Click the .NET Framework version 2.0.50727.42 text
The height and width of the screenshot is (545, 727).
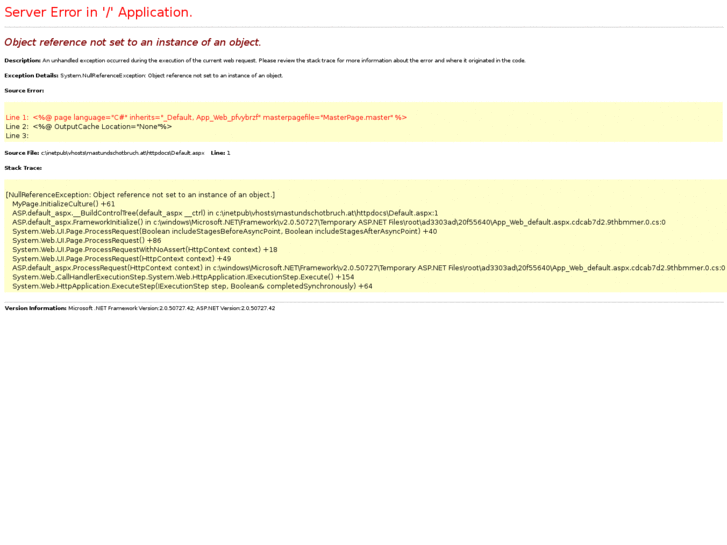click(x=172, y=308)
